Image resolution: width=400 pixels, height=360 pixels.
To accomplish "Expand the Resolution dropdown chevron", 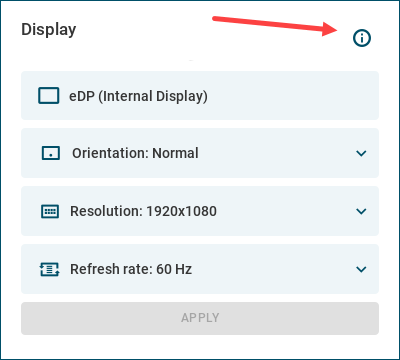I will tap(361, 211).
